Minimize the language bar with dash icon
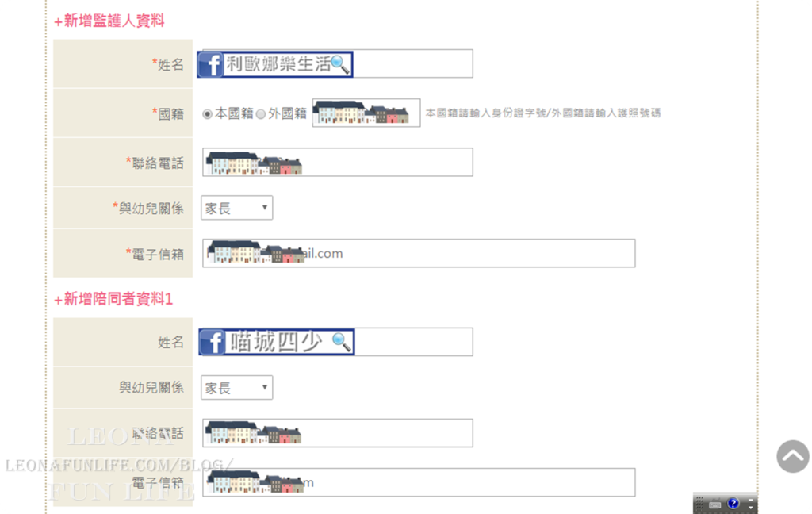The height and width of the screenshot is (514, 812). pos(751,500)
